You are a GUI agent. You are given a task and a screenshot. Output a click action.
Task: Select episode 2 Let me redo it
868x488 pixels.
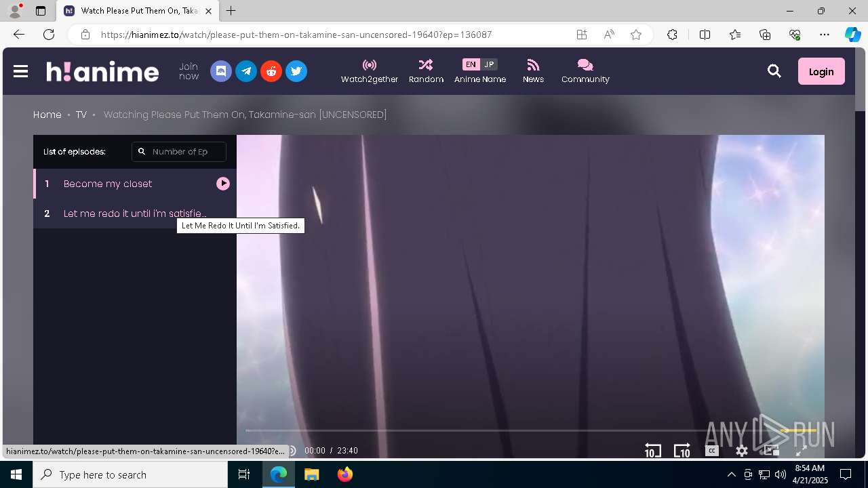pos(135,213)
